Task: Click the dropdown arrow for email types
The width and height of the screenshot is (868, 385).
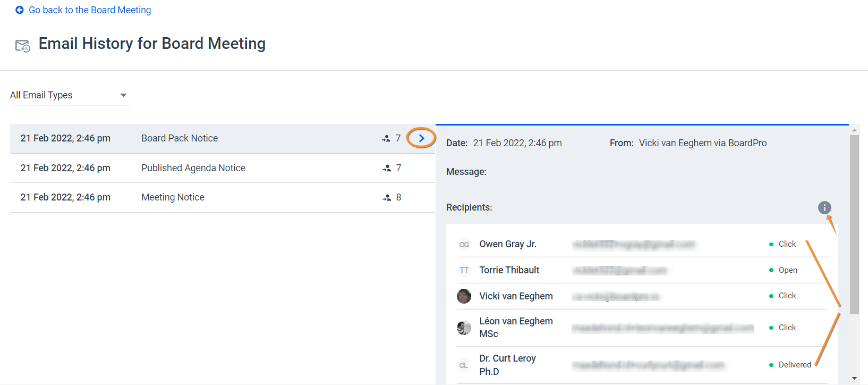Action: [123, 95]
